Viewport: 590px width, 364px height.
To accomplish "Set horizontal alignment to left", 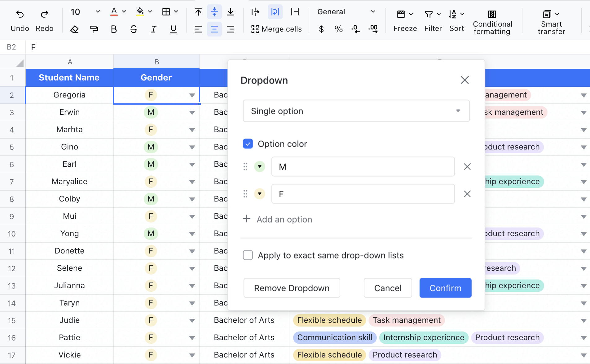I will point(198,29).
